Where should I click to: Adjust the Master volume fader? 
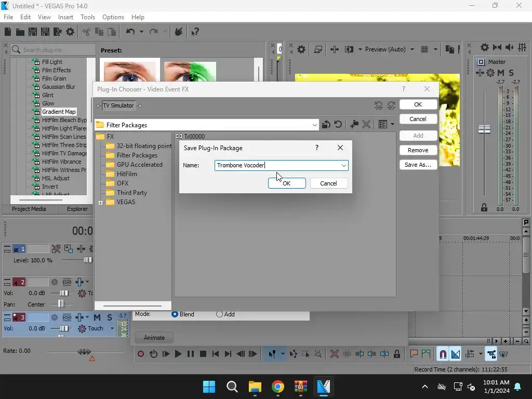pos(484,129)
